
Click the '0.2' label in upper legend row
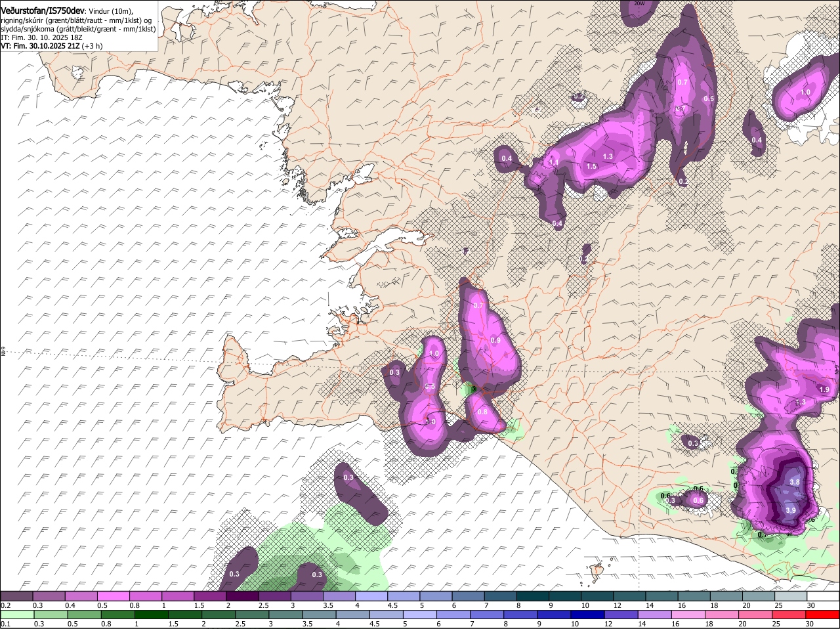coord(5,605)
